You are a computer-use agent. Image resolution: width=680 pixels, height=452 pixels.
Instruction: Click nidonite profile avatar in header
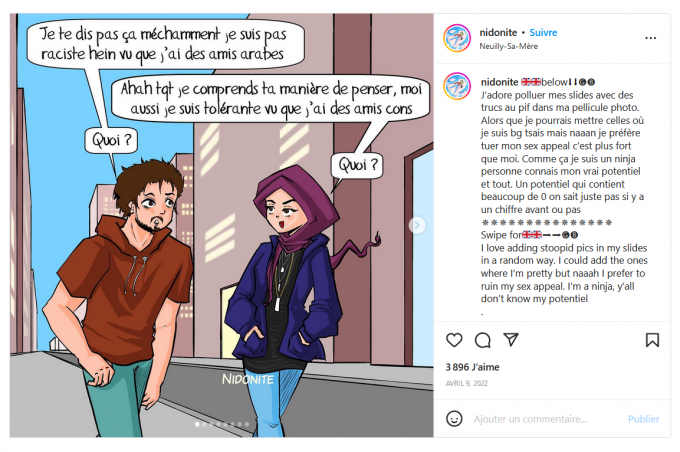[457, 38]
